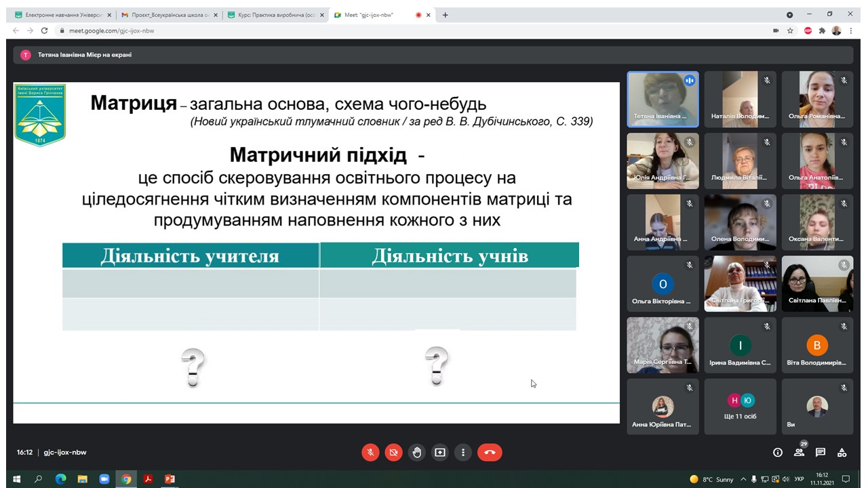This screenshot has height=488, width=868.
Task: Turn your camera on
Action: coord(393,452)
